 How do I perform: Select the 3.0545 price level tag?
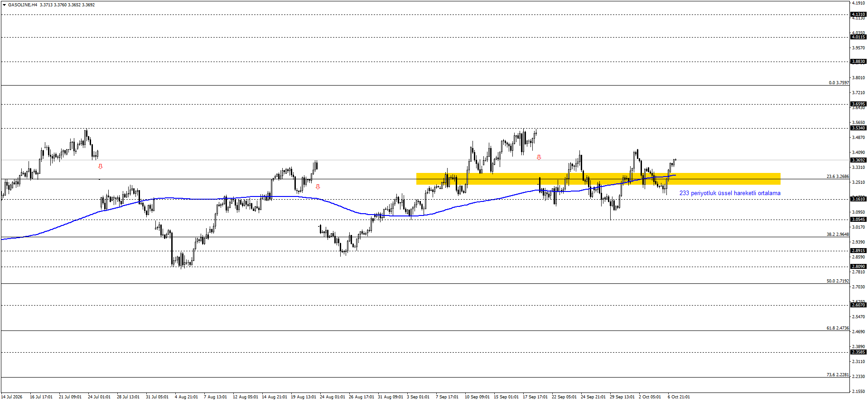(x=858, y=220)
